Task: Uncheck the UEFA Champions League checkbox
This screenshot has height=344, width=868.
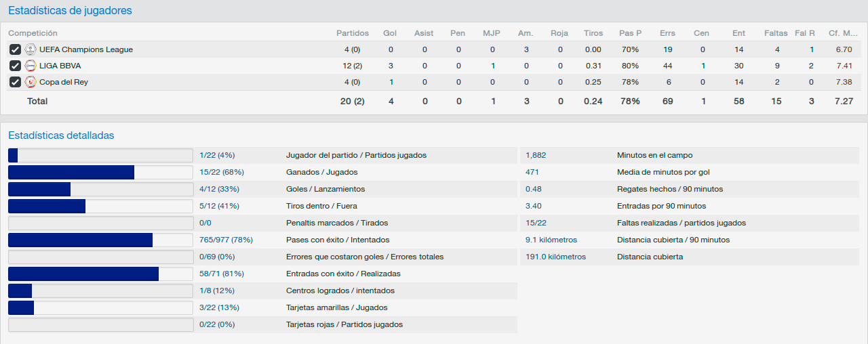Action: coord(15,49)
